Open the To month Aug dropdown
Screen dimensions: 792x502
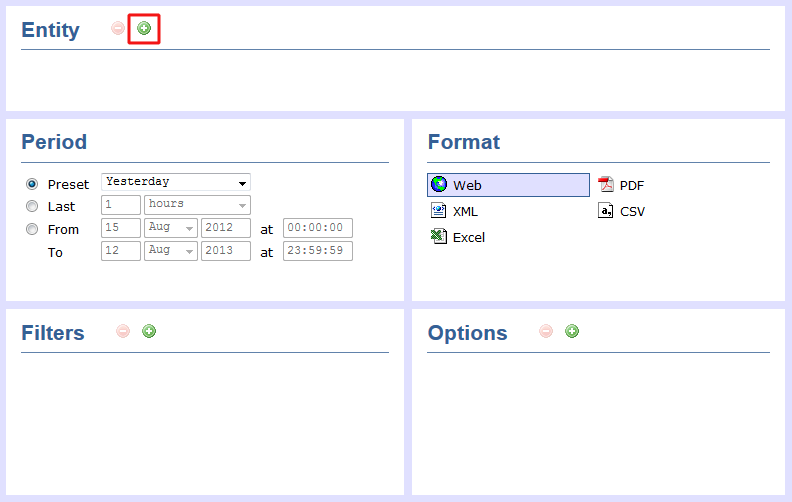pos(171,251)
